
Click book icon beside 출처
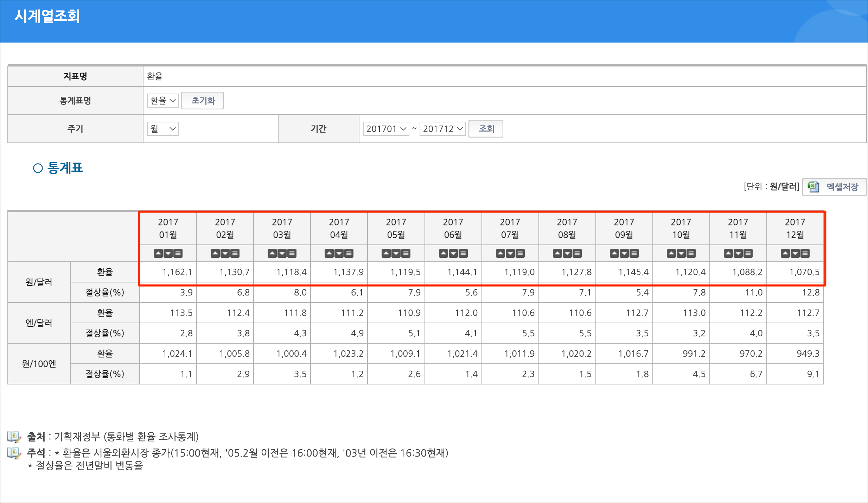[14, 437]
